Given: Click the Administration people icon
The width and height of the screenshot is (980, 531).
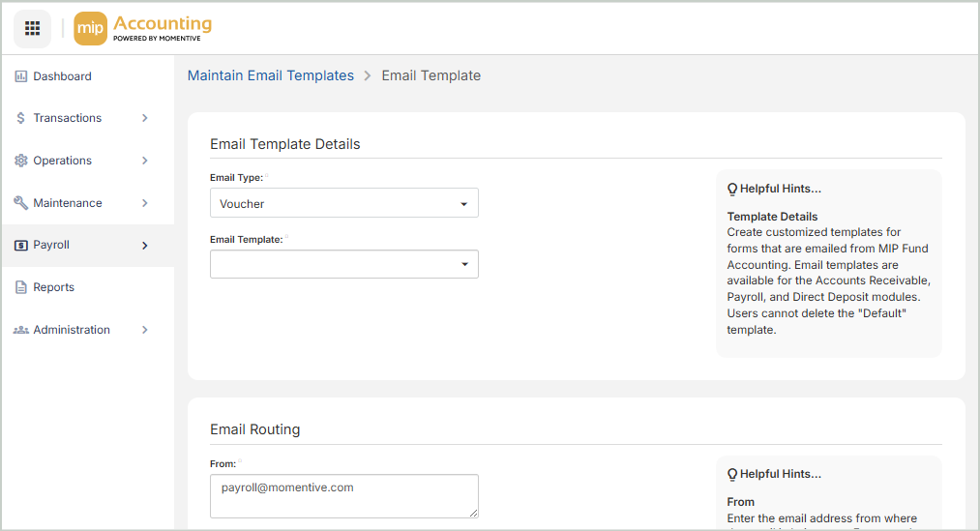Looking at the screenshot, I should coord(21,330).
